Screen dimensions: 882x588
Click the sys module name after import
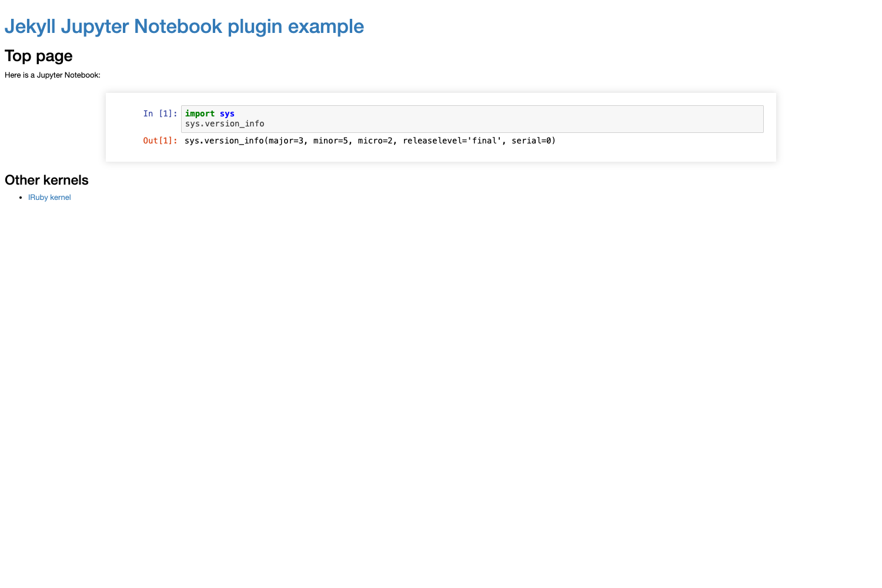[228, 113]
